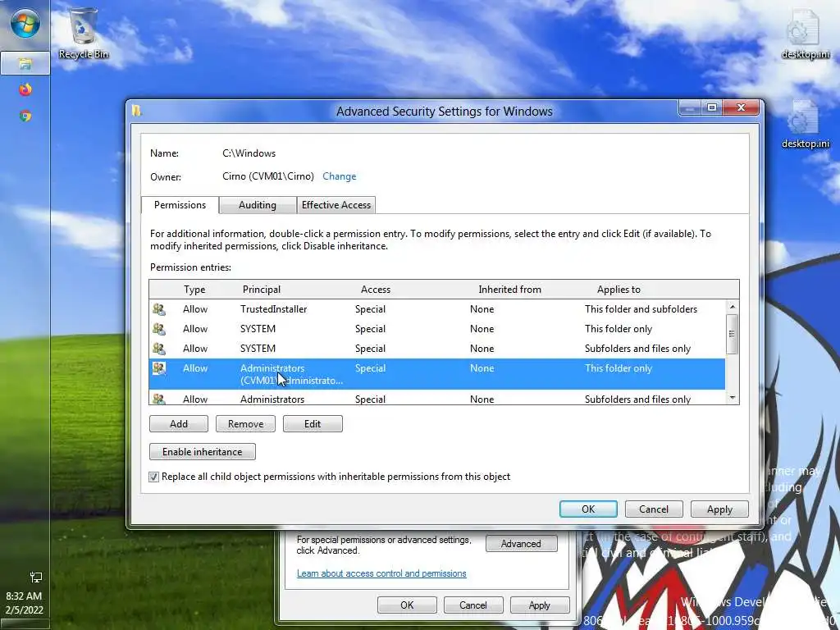Viewport: 840px width, 630px height.
Task: Click Apply in the background Properties window
Action: point(540,605)
